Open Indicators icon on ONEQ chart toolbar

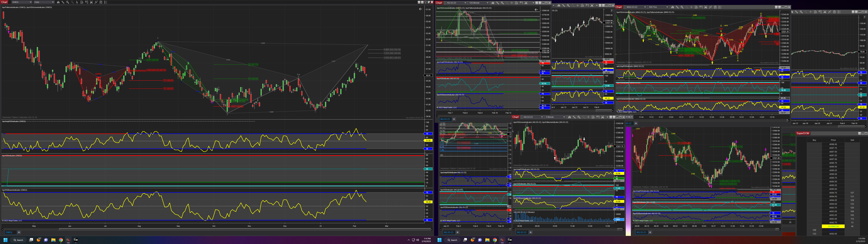(x=96, y=2)
